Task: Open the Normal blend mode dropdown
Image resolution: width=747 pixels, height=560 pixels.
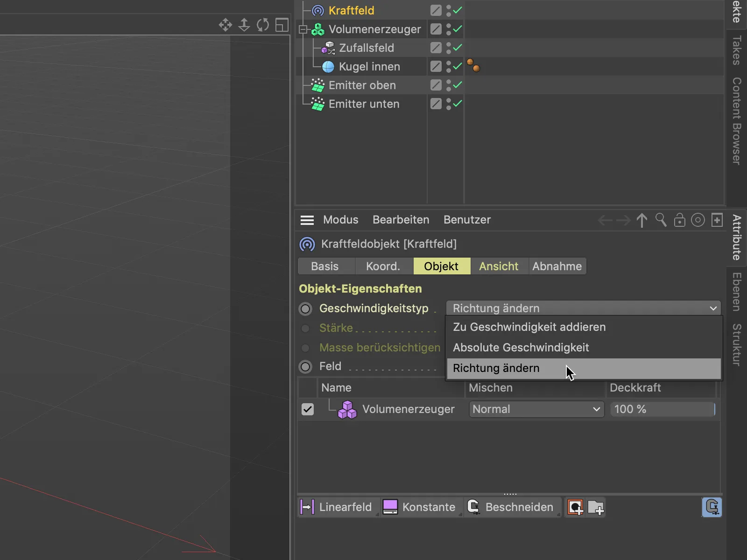Action: (x=536, y=409)
